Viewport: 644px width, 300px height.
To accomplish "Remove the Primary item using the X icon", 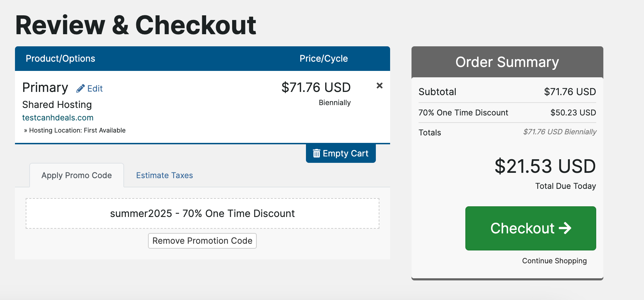I will coord(379,86).
